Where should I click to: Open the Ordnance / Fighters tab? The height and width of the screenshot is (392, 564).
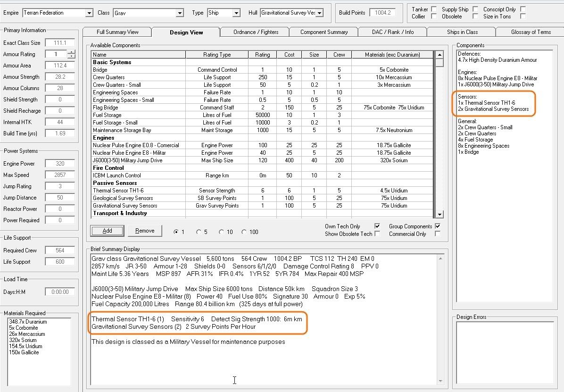pos(256,32)
